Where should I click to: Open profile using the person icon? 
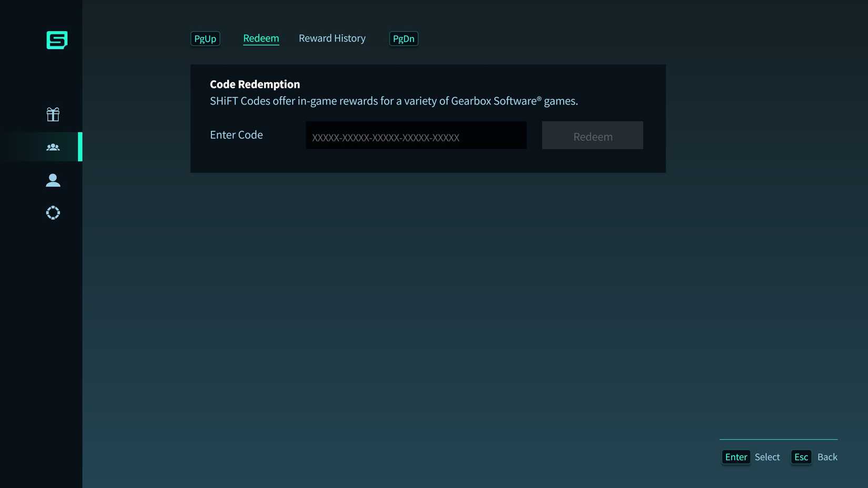pos(53,180)
